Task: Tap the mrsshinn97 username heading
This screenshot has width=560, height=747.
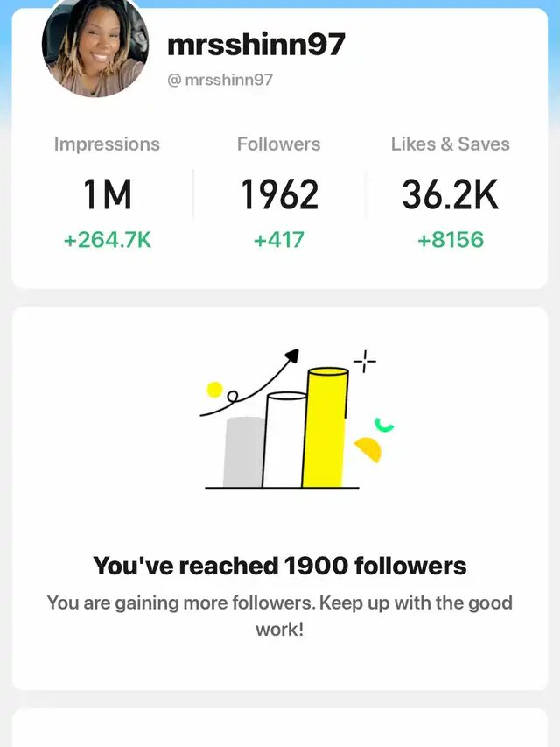Action: point(255,45)
